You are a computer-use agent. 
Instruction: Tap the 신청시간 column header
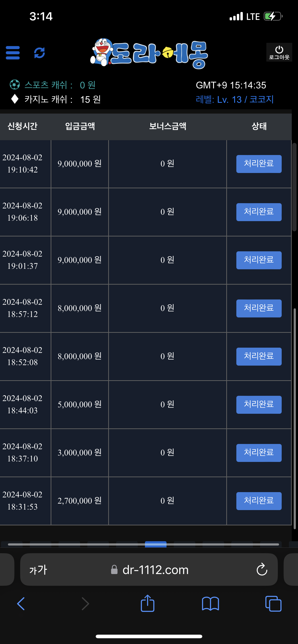[23, 126]
